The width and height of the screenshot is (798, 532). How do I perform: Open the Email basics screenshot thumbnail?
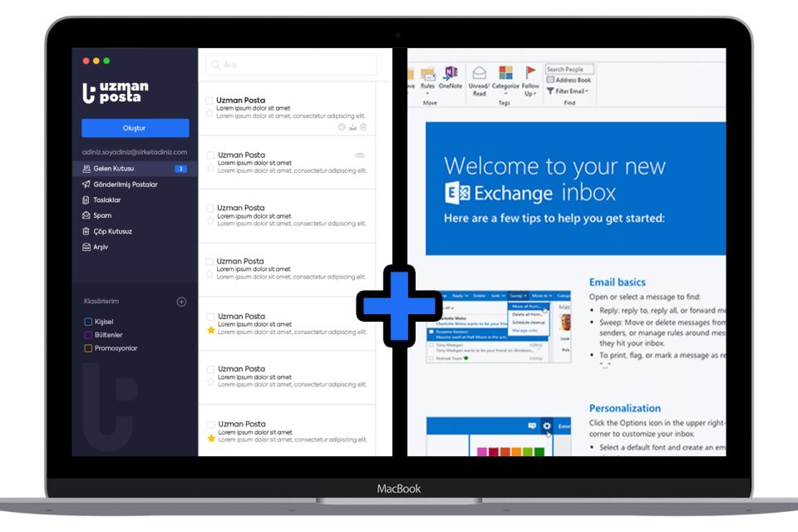(x=498, y=327)
